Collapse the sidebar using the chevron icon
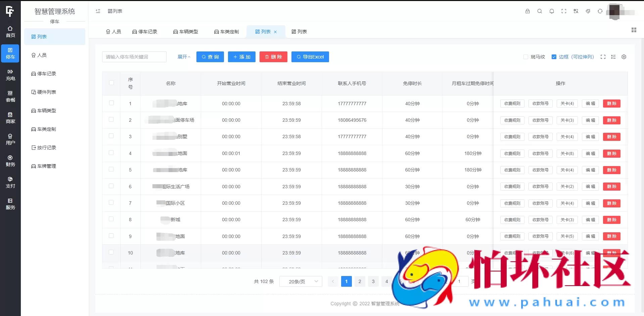This screenshot has width=644, height=316. (x=98, y=11)
